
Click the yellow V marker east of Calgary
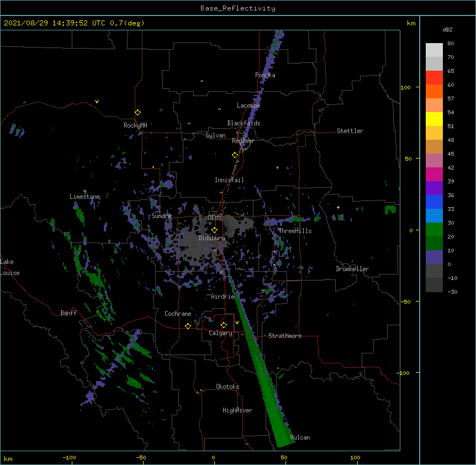coord(237,323)
